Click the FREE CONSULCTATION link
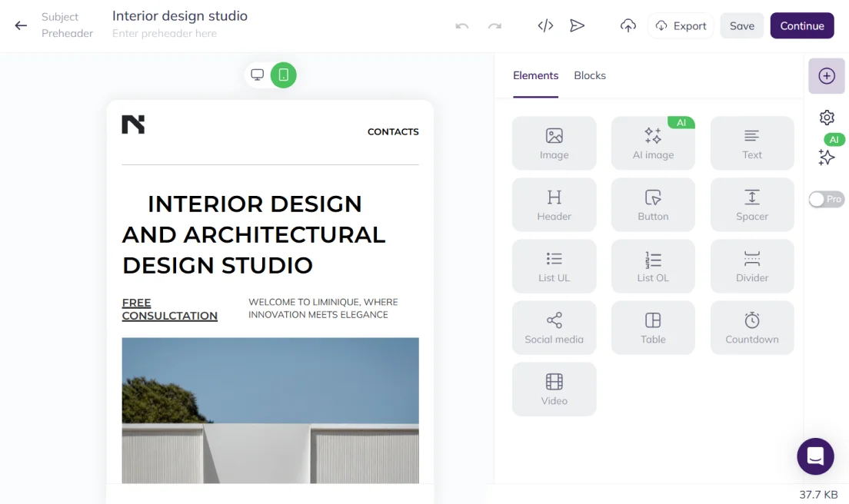The image size is (849, 504). pos(169,310)
